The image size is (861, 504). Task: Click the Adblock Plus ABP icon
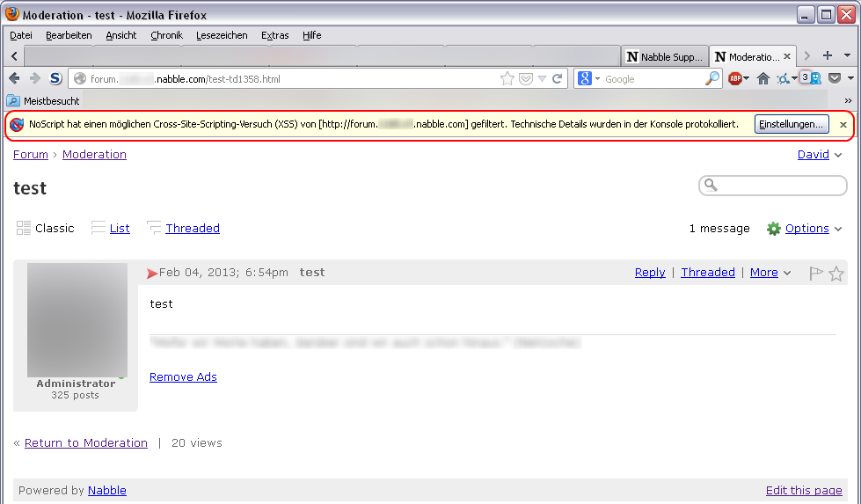735,78
